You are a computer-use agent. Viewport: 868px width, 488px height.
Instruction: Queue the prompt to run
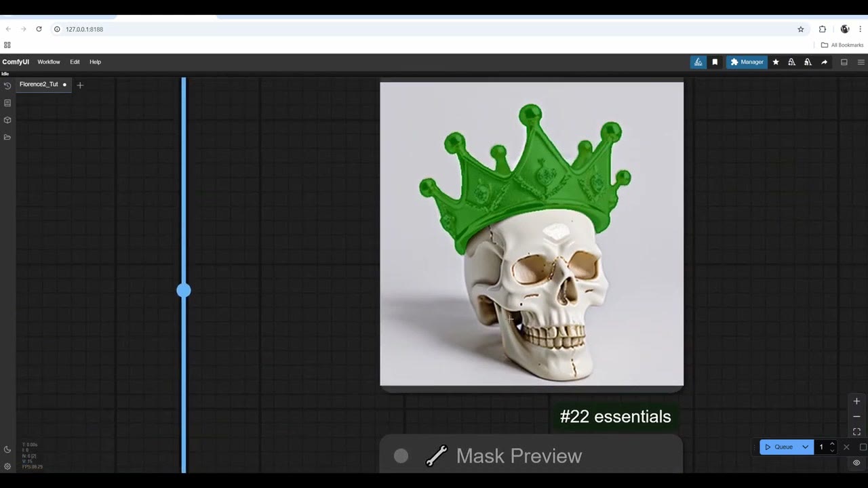click(779, 447)
